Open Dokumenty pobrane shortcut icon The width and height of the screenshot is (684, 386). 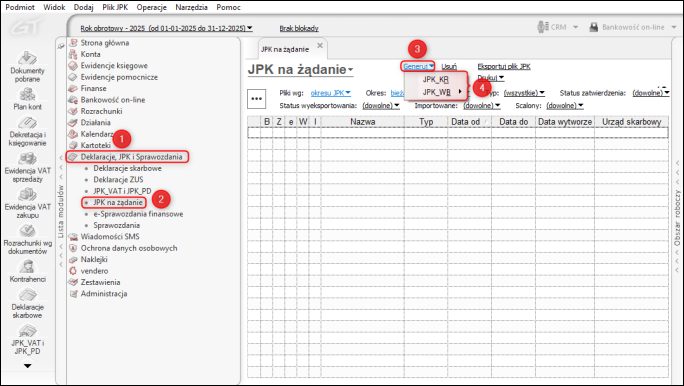(x=27, y=58)
